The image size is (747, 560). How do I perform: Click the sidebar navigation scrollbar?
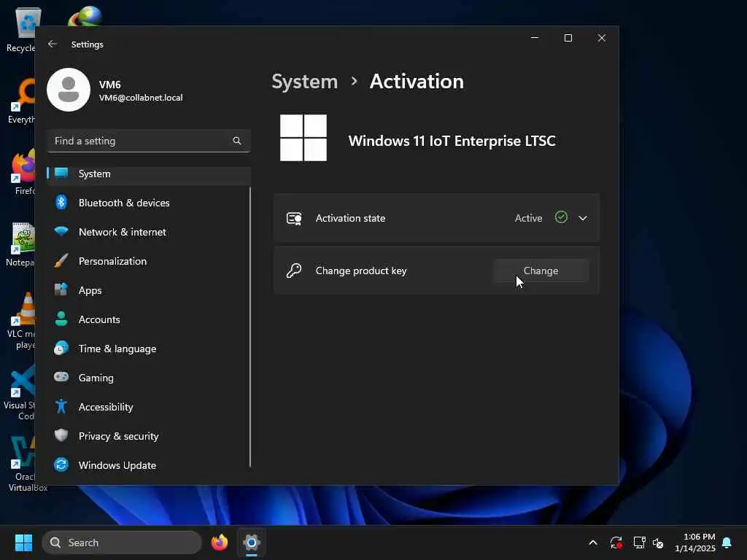249,327
